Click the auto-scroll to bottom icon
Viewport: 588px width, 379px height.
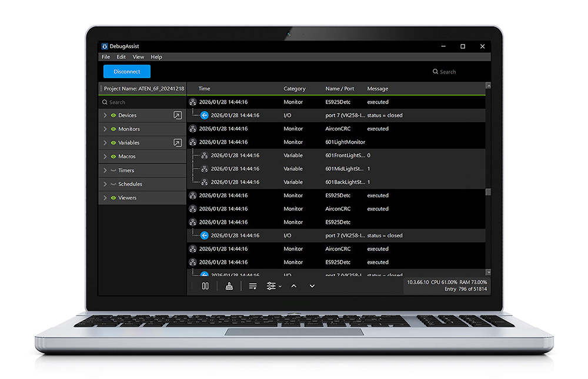(253, 286)
